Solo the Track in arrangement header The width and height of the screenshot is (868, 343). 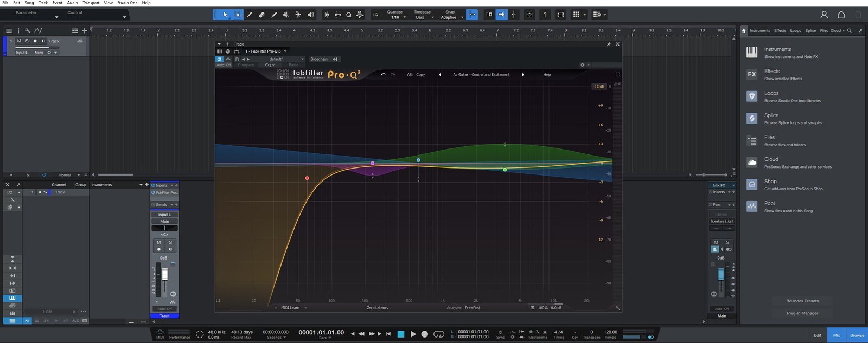pyautogui.click(x=27, y=41)
